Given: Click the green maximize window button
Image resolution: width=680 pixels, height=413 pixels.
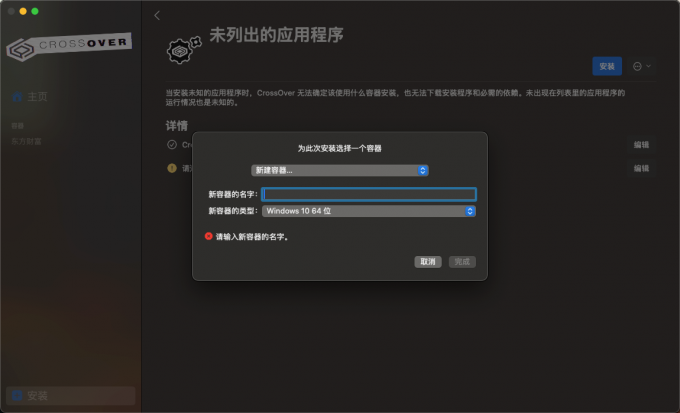Looking at the screenshot, I should pos(35,11).
